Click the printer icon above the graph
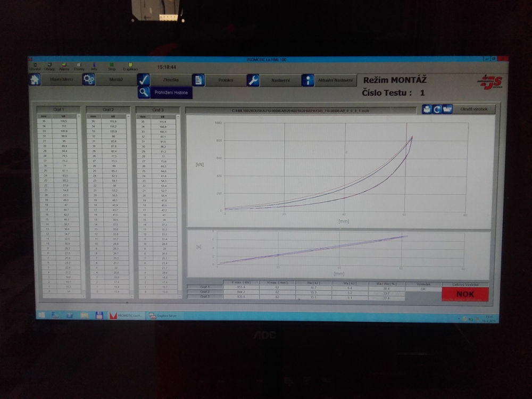The height and width of the screenshot is (399, 532). coord(427,109)
